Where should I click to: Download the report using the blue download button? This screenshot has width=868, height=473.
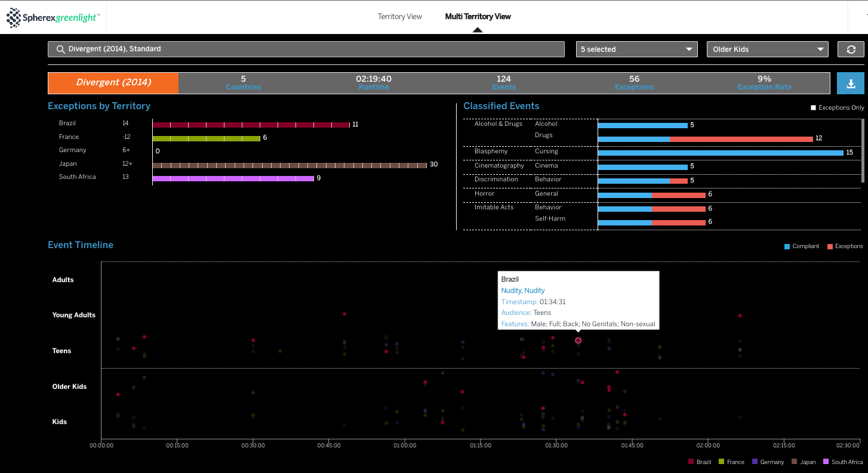coord(851,84)
